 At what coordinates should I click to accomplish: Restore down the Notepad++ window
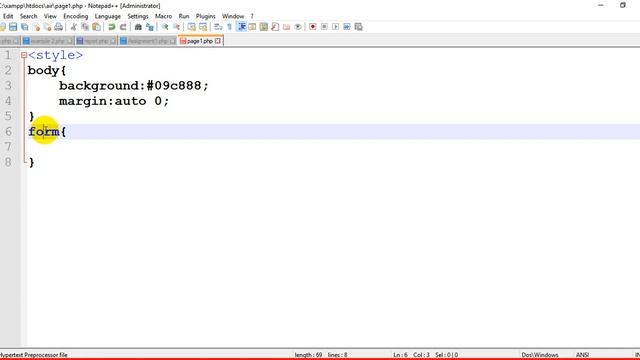pyautogui.click(x=622, y=5)
